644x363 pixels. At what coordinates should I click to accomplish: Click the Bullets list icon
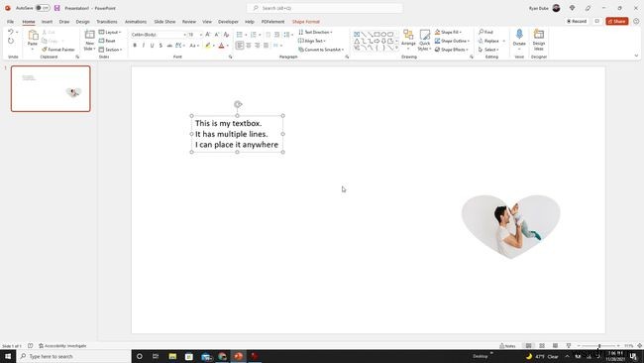[240, 35]
